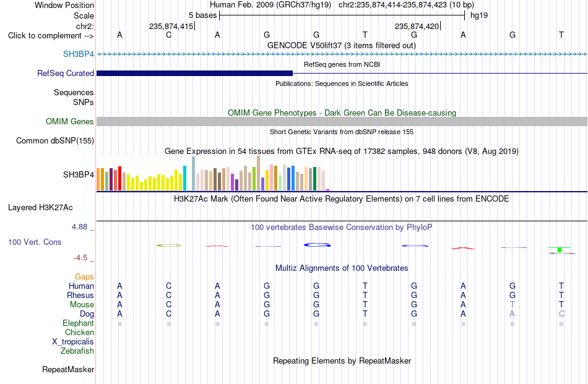The height and width of the screenshot is (384, 588).
Task: Click 100 vertebrates Basewise Conservation by PhyloP title
Action: (342, 227)
